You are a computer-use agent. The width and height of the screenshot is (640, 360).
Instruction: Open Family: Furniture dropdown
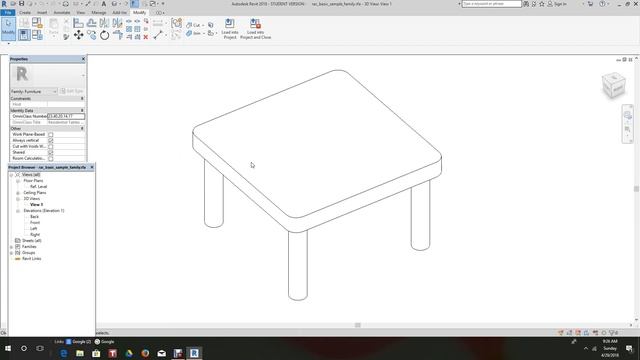coord(34,91)
